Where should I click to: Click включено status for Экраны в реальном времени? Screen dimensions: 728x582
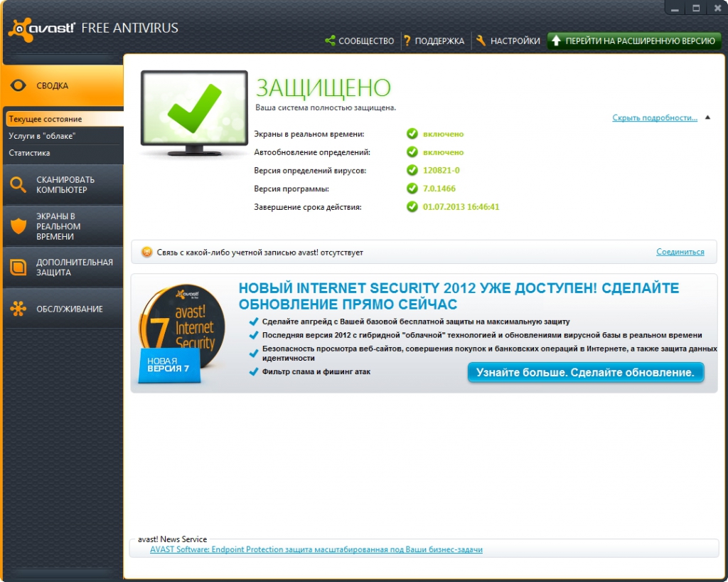click(x=443, y=134)
